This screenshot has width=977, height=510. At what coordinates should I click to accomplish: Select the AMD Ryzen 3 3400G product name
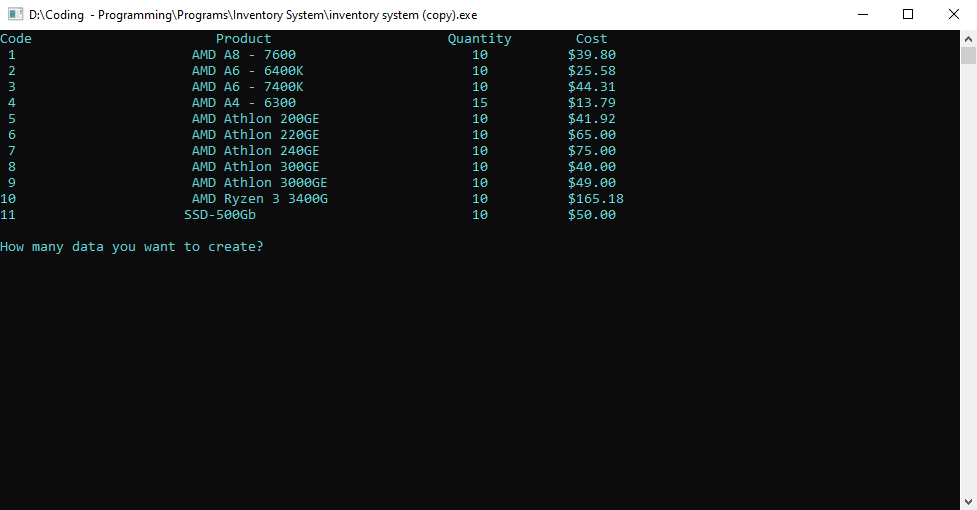point(260,199)
